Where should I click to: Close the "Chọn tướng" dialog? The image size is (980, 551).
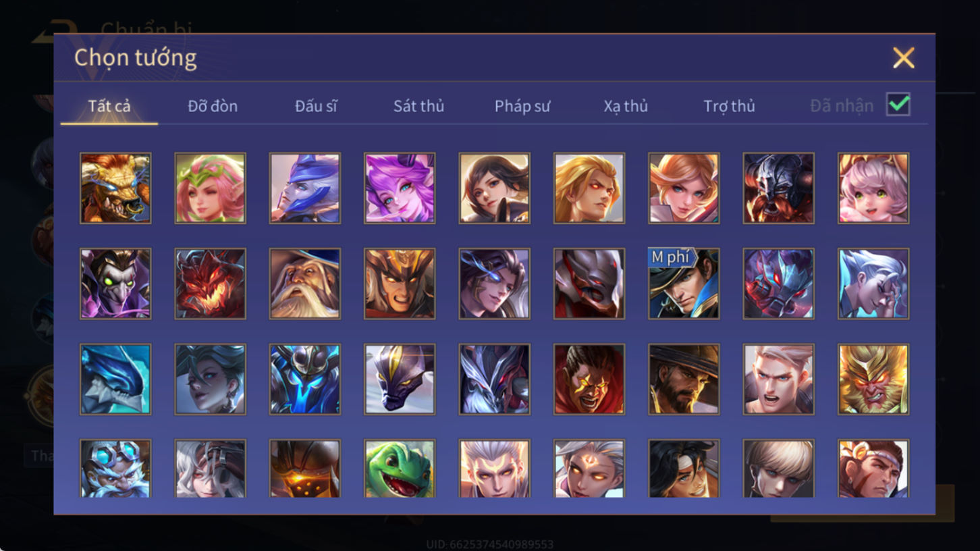click(x=903, y=58)
